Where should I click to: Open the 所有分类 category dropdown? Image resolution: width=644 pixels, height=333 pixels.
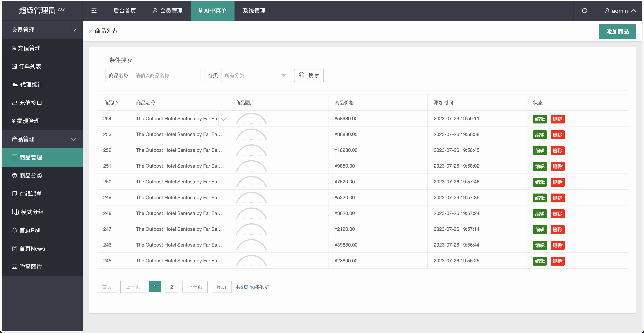tap(255, 76)
